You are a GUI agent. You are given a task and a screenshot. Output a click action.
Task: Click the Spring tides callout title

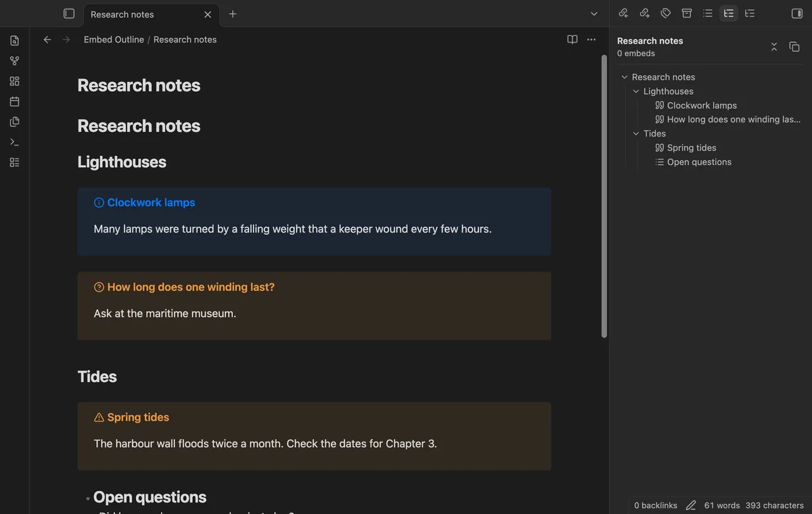coord(138,417)
